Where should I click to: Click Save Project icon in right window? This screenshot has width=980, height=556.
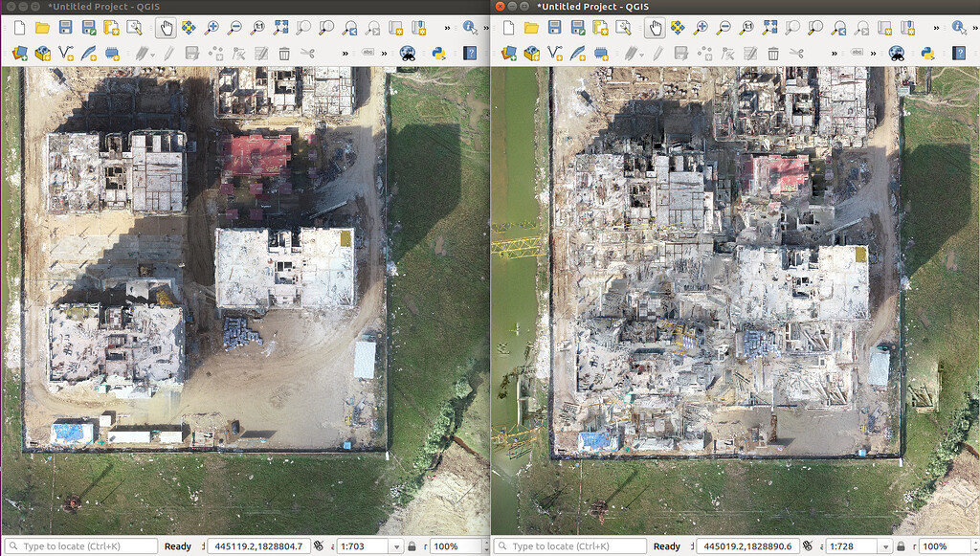click(554, 28)
